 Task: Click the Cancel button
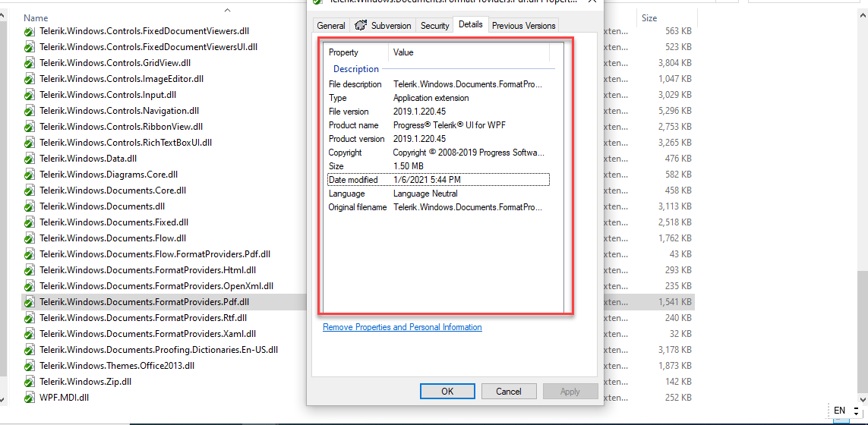[509, 392]
